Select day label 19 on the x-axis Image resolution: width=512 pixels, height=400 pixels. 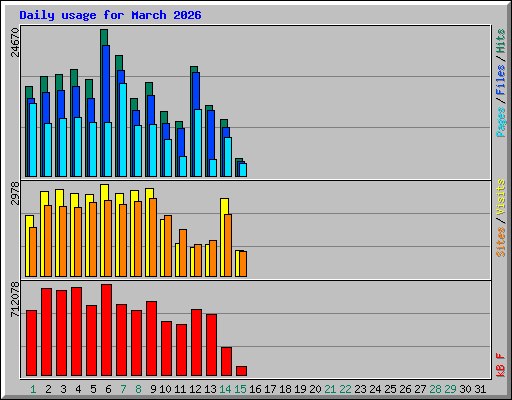tap(300, 389)
